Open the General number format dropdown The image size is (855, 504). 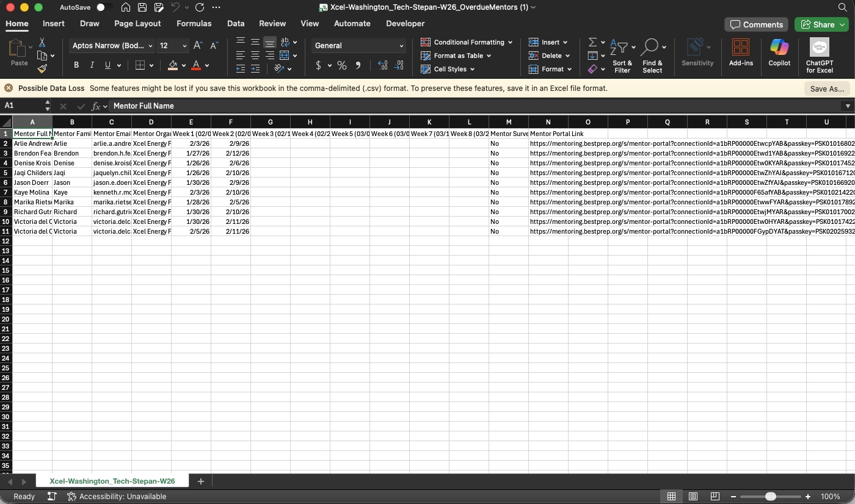358,45
